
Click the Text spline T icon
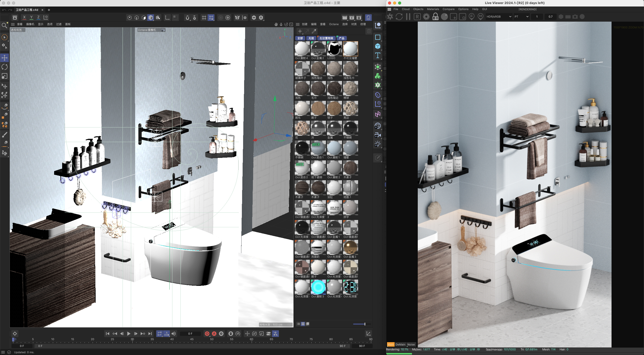[377, 55]
